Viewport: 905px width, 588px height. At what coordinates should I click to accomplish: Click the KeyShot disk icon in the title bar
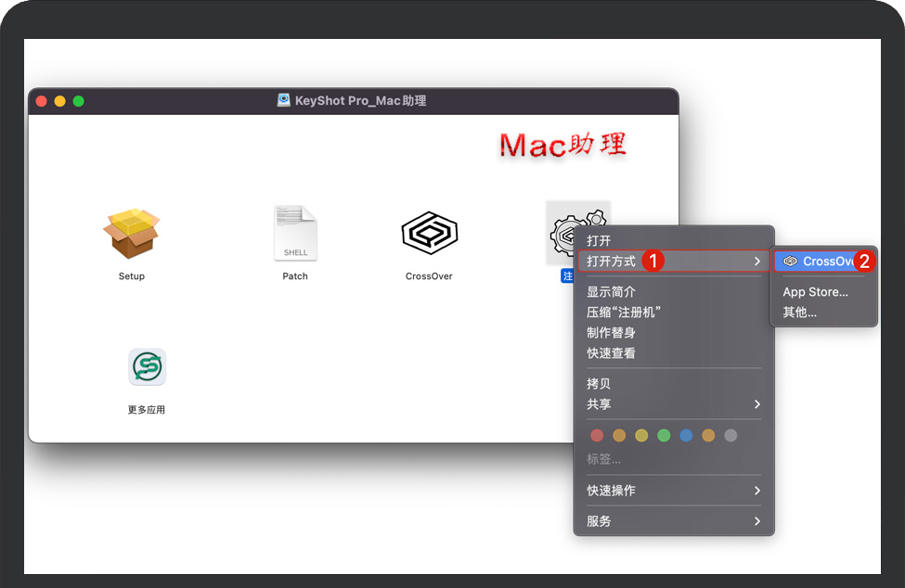coord(284,100)
